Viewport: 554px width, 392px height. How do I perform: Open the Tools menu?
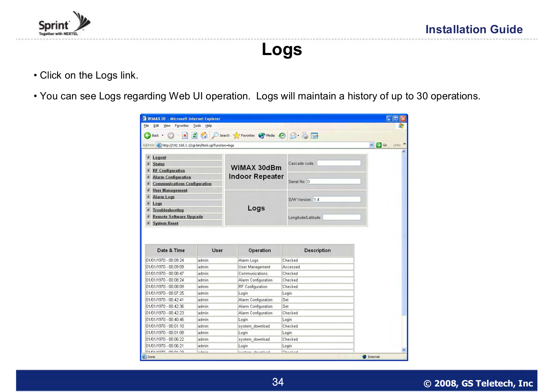point(197,126)
